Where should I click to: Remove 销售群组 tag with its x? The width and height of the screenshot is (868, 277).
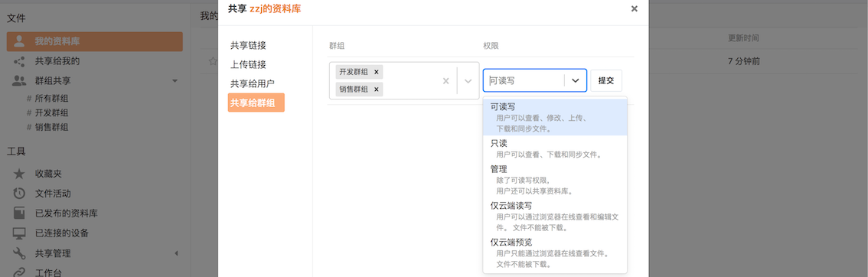pyautogui.click(x=377, y=89)
